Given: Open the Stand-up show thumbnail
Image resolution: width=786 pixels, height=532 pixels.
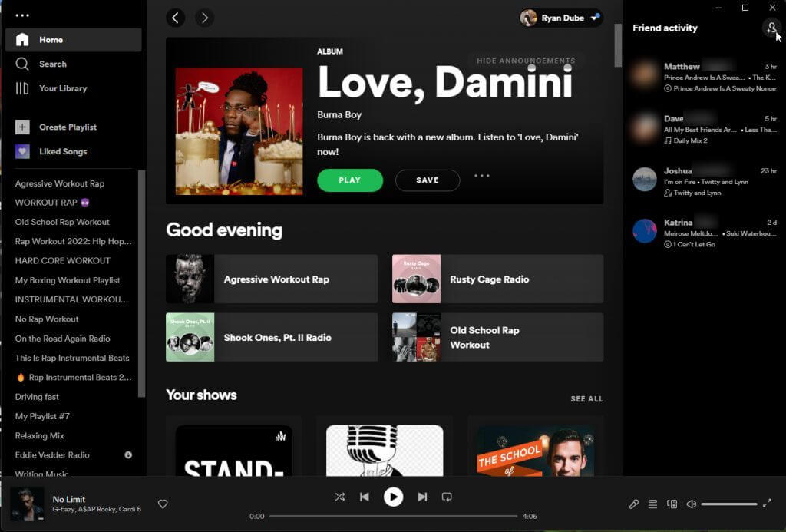Looking at the screenshot, I should click(233, 451).
